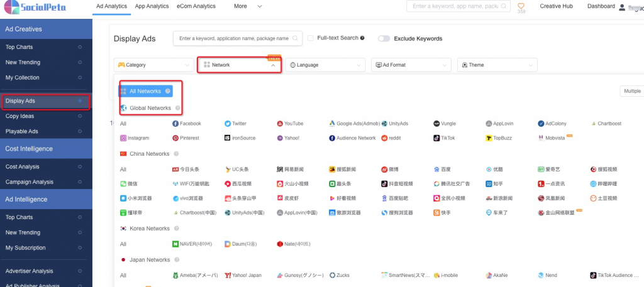The image size is (644, 287).
Task: Open the Creative Hub link
Action: click(x=556, y=6)
